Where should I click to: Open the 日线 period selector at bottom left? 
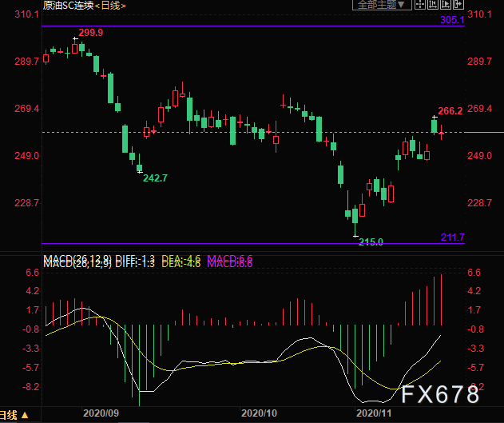point(14,415)
